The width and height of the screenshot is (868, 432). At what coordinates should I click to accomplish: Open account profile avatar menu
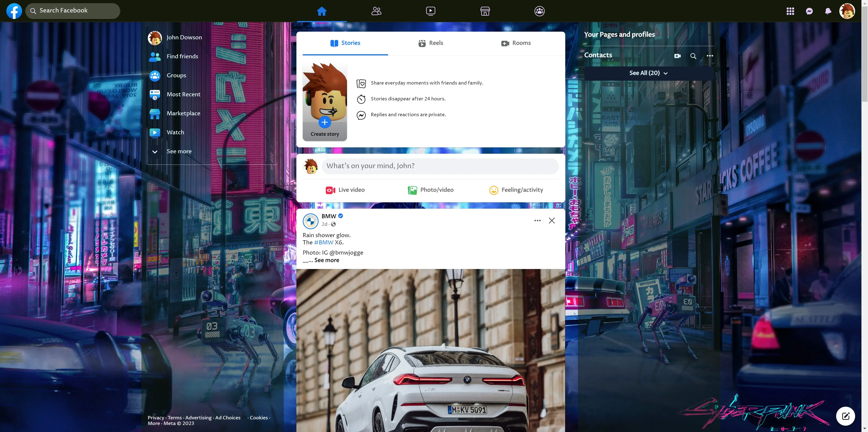pos(847,11)
